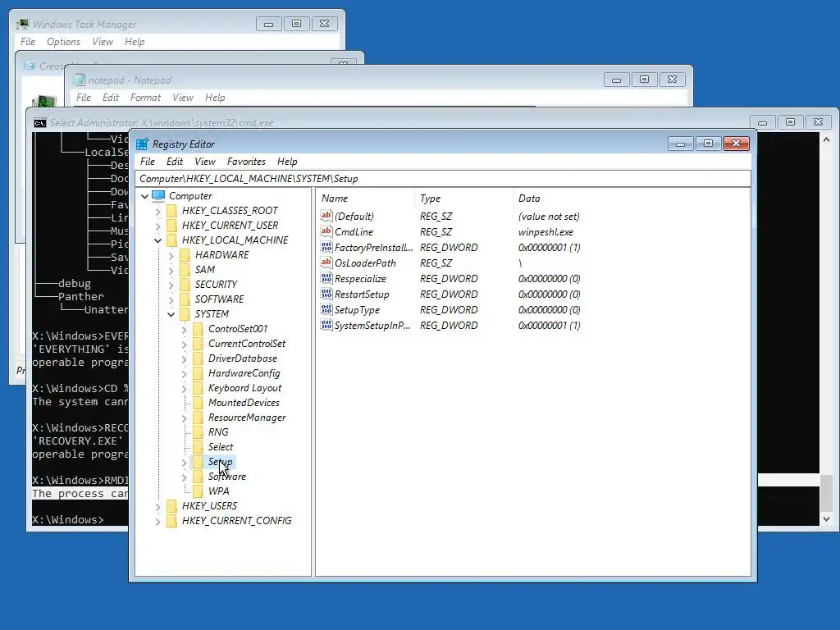Viewport: 840px width, 630px height.
Task: Open the Favorites menu in Registry Editor
Action: (246, 162)
